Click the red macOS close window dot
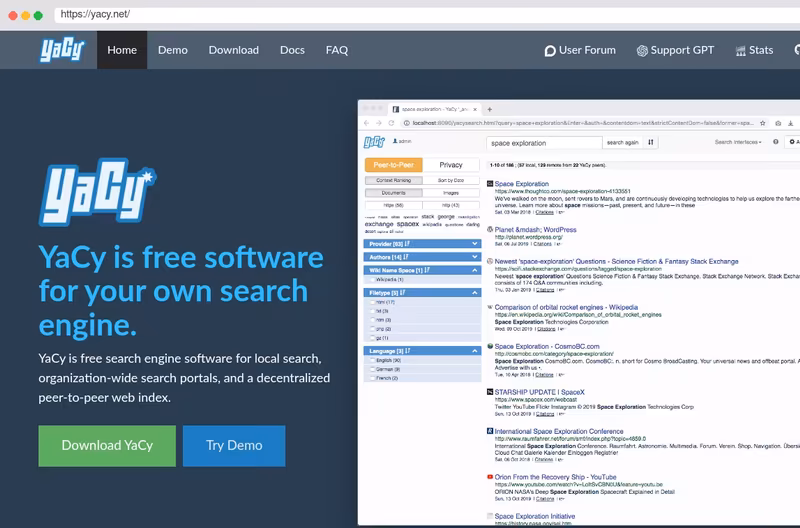The height and width of the screenshot is (528, 800). (x=13, y=15)
